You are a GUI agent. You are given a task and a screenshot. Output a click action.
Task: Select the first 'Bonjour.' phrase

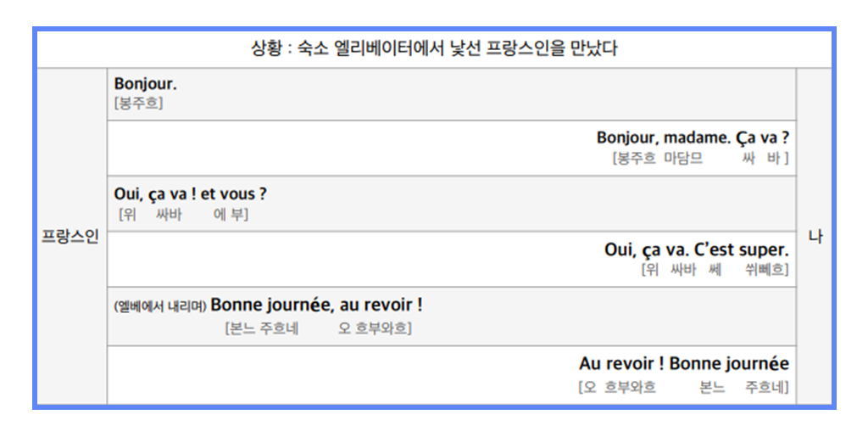(145, 84)
